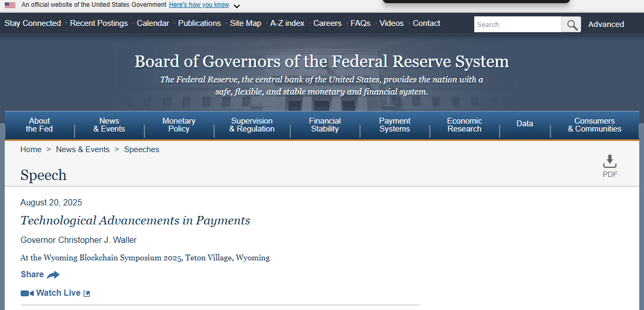The width and height of the screenshot is (644, 310).
Task: Click the Speeches breadcrumb
Action: [x=142, y=149]
